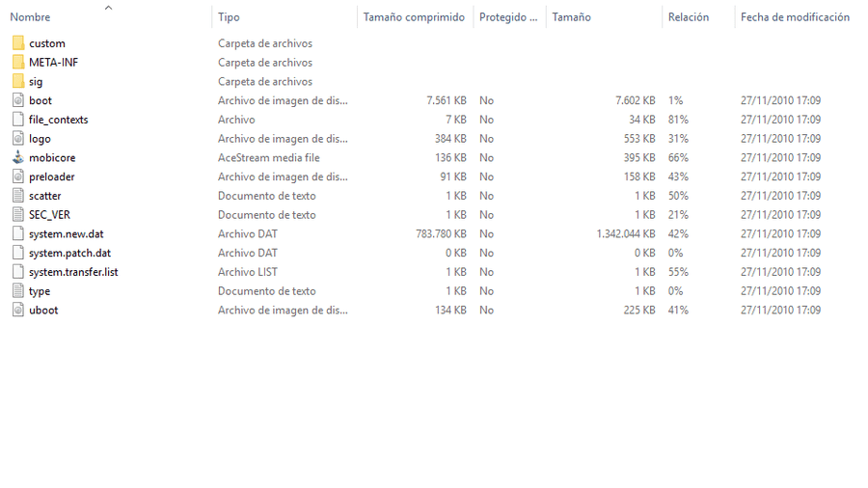Select the file name 'uboot'

click(43, 311)
